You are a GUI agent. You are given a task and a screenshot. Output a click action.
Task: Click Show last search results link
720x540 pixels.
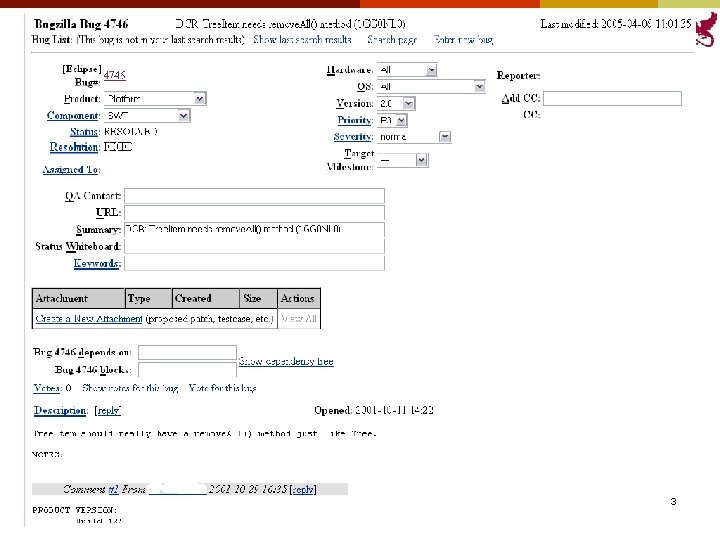click(302, 39)
